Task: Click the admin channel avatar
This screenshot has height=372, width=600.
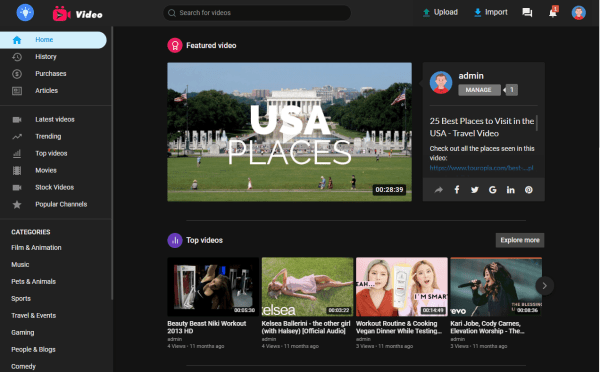Action: tap(441, 82)
